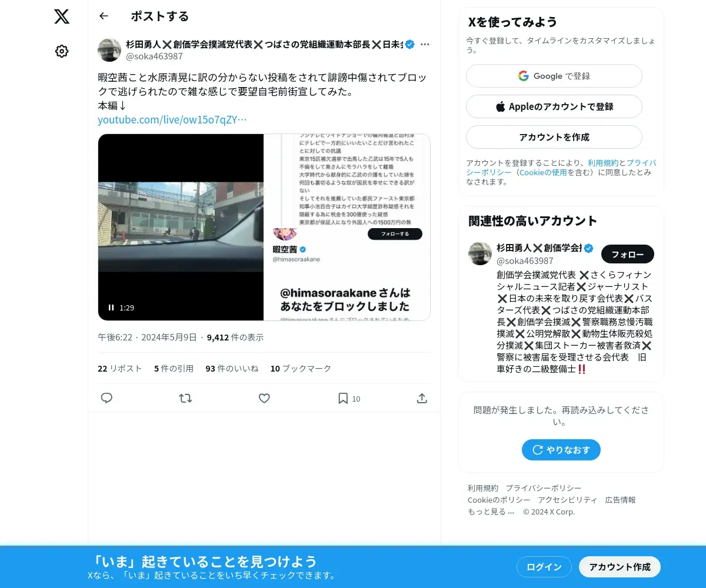Click the フォローする button inside the video
706x588 pixels.
tap(395, 234)
